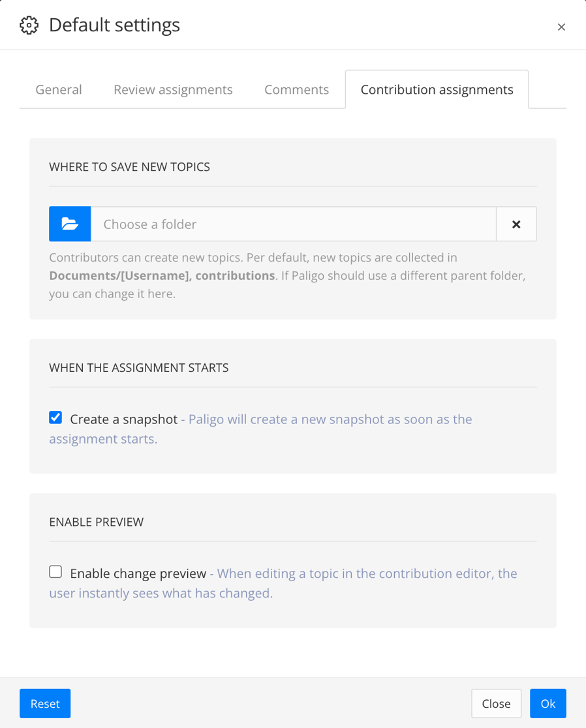Image resolution: width=586 pixels, height=728 pixels.
Task: Click the settings gear icon
Action: pyautogui.click(x=29, y=25)
